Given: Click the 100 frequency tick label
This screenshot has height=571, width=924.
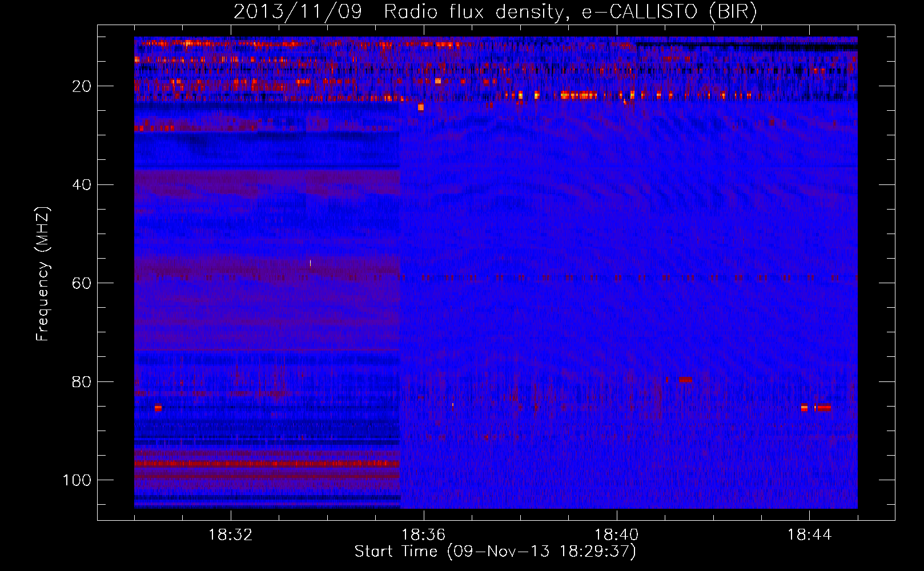Looking at the screenshot, I should [77, 480].
